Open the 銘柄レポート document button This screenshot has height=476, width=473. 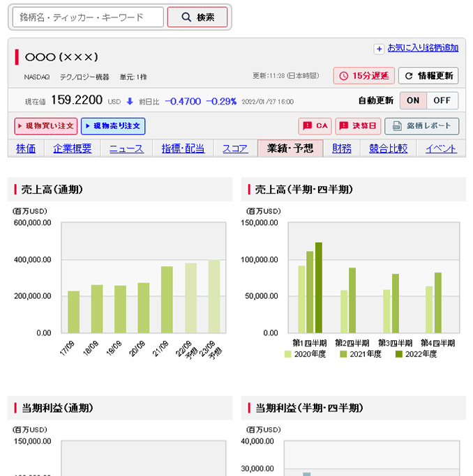click(x=422, y=126)
